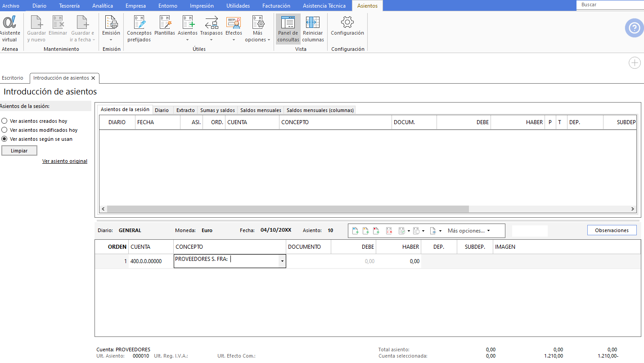Click the DEBE column header in session grid

coord(464,122)
